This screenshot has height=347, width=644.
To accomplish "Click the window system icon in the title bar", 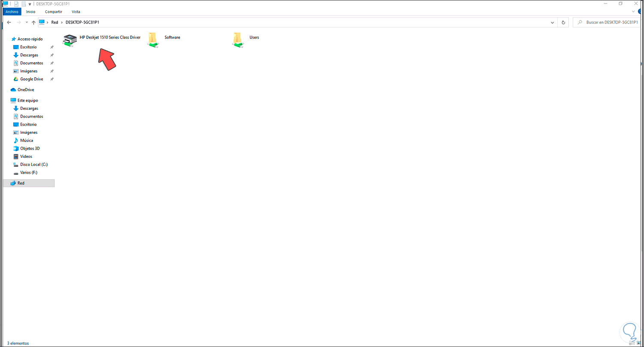I will (6, 3).
